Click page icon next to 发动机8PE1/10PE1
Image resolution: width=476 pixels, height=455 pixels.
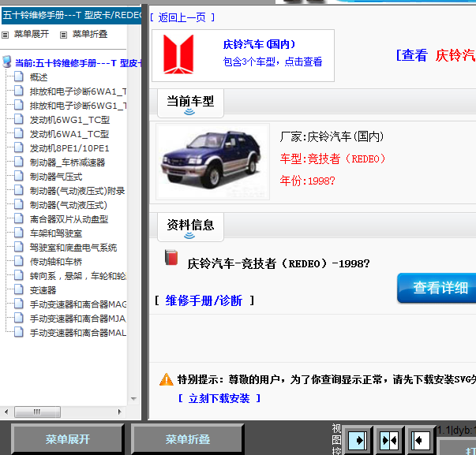[19, 147]
